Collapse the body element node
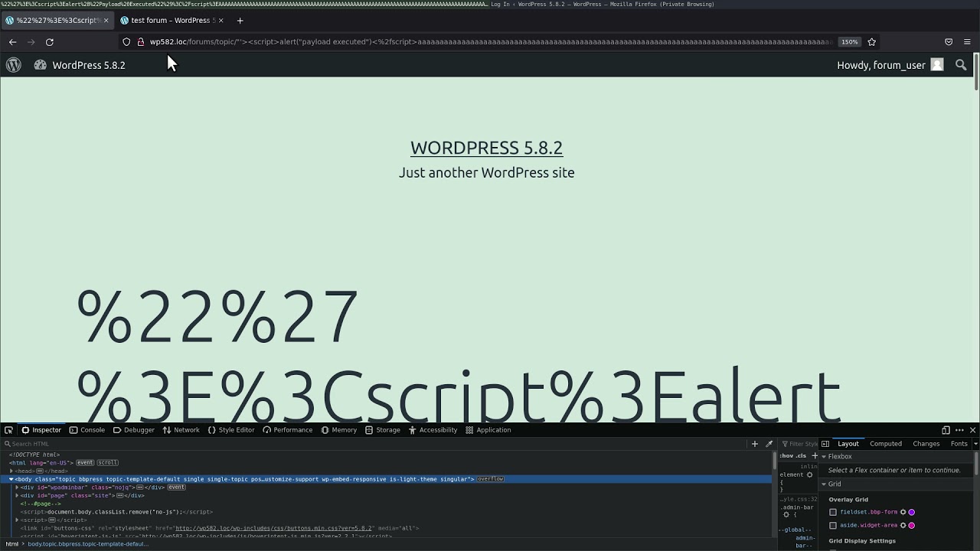 (11, 479)
